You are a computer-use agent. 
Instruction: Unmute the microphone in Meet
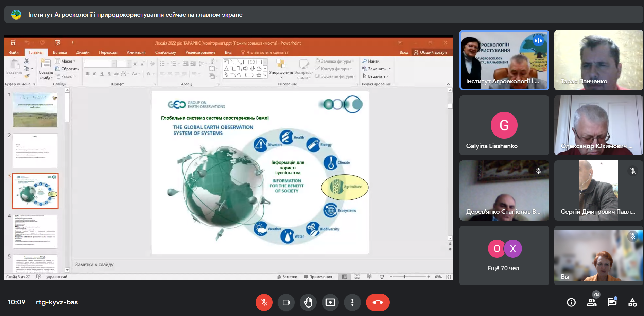[264, 302]
